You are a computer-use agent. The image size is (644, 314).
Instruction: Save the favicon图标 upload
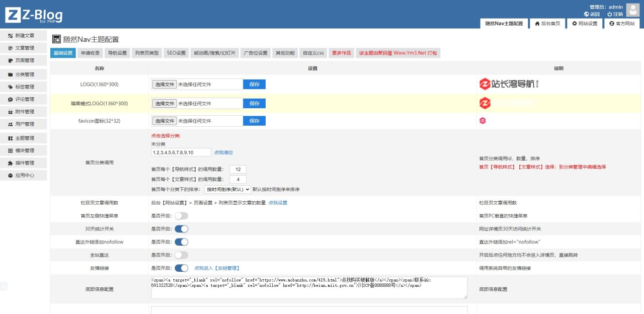tap(254, 121)
